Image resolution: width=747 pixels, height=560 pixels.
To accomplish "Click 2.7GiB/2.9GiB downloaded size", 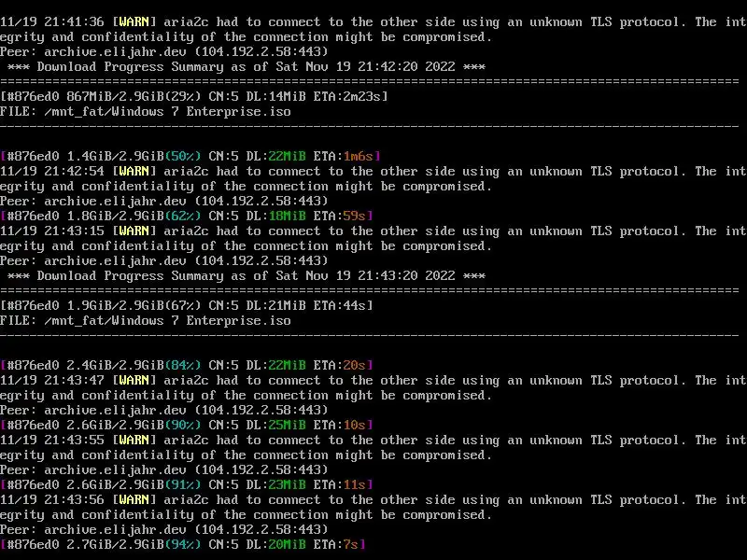I will coord(115,544).
